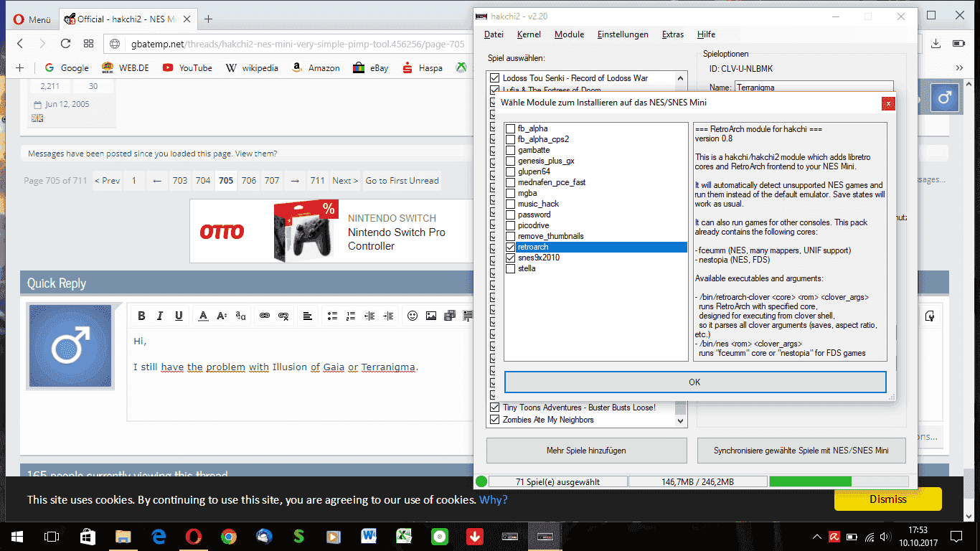Open the YouTube bookmark
This screenshot has width=980, height=551.
tap(187, 68)
